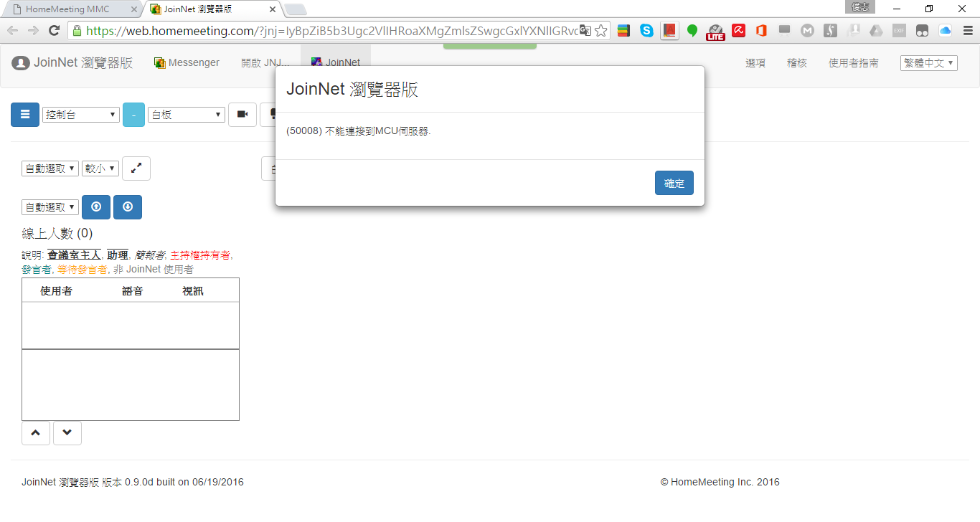
Task: Click the version 0.9.0d footer text
Action: (x=133, y=482)
